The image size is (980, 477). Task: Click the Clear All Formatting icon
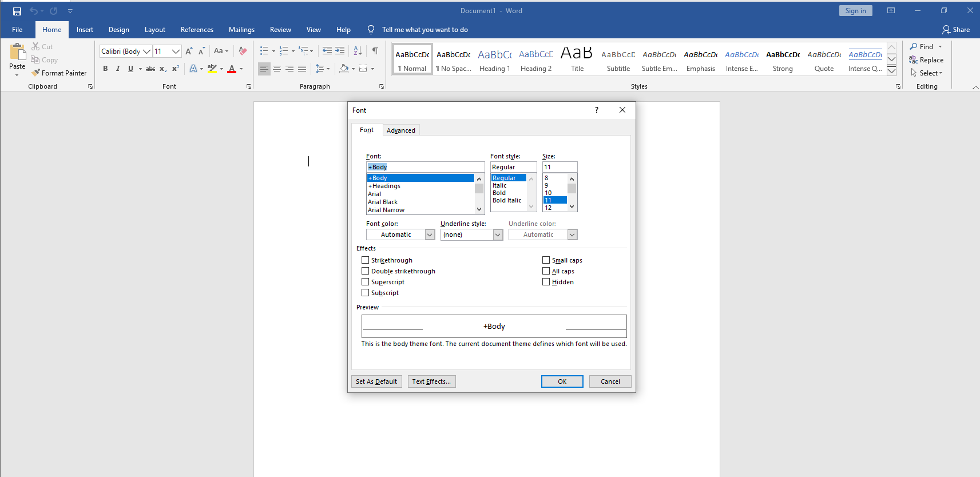pos(243,51)
